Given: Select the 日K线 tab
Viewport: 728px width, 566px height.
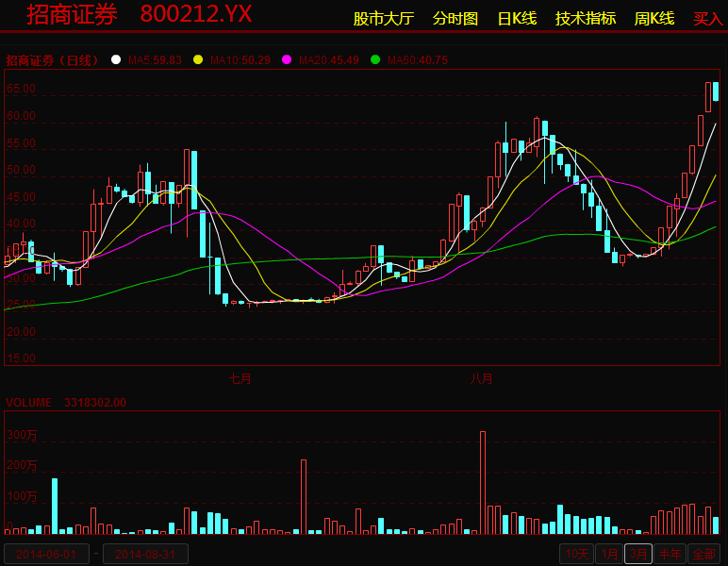Looking at the screenshot, I should [x=517, y=18].
